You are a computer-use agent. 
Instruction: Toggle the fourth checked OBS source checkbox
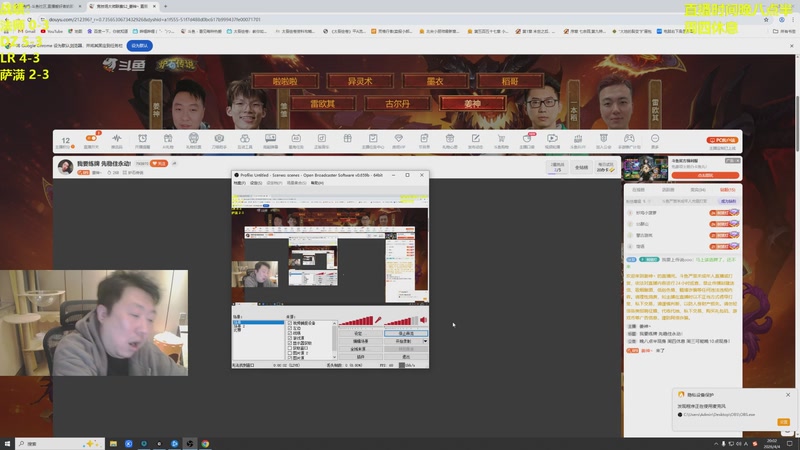290,338
